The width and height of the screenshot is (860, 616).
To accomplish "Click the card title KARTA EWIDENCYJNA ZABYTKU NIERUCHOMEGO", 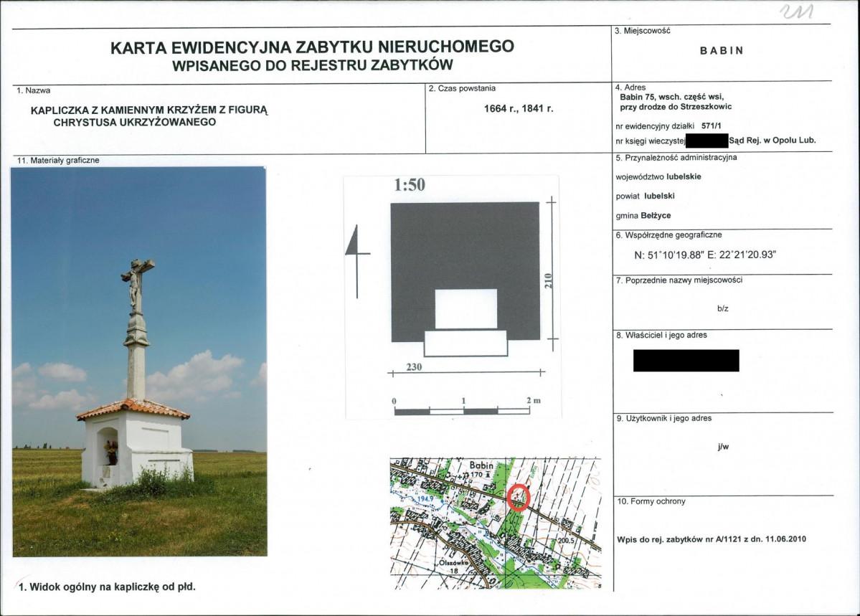I will (312, 47).
